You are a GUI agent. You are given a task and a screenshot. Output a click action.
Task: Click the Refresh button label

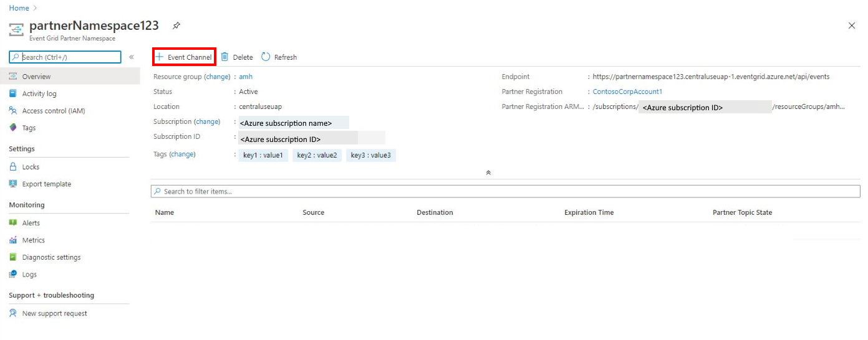point(286,57)
